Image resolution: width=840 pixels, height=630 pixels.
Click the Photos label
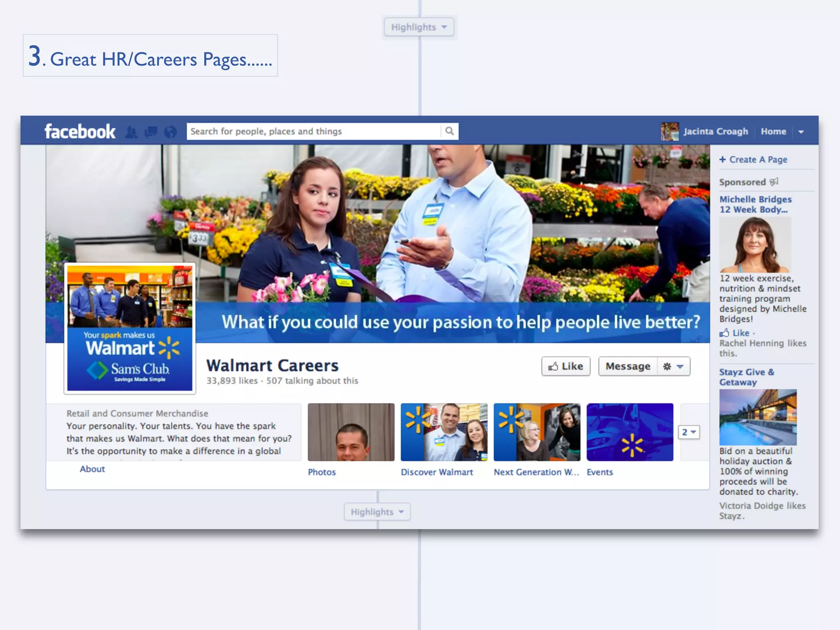coord(322,472)
